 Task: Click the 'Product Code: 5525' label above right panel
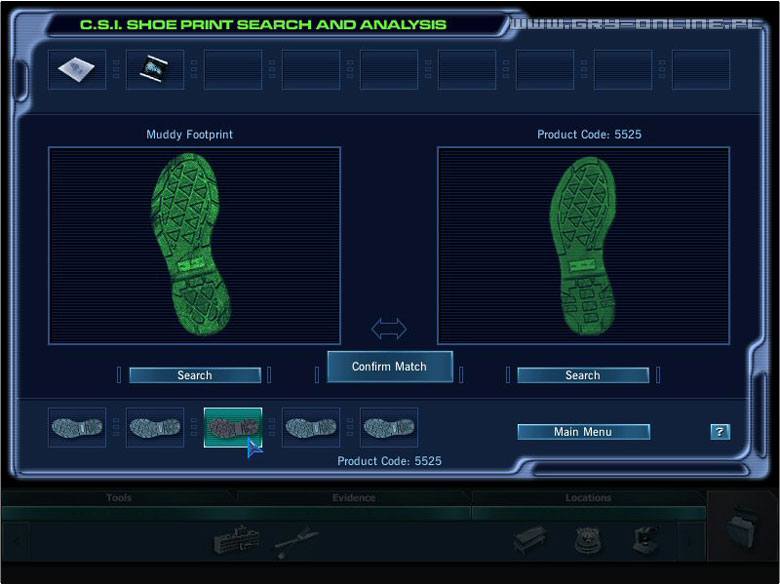(x=589, y=134)
